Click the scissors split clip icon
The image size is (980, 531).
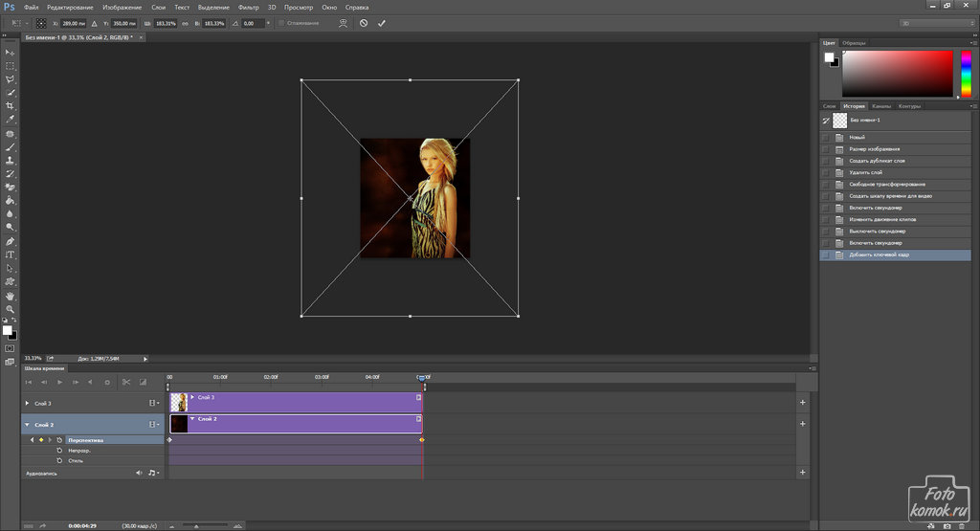(125, 383)
